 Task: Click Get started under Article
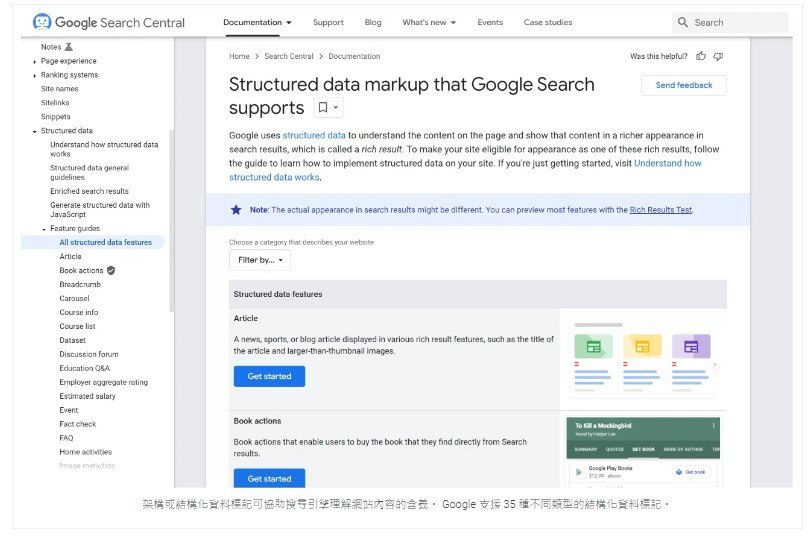tap(269, 376)
